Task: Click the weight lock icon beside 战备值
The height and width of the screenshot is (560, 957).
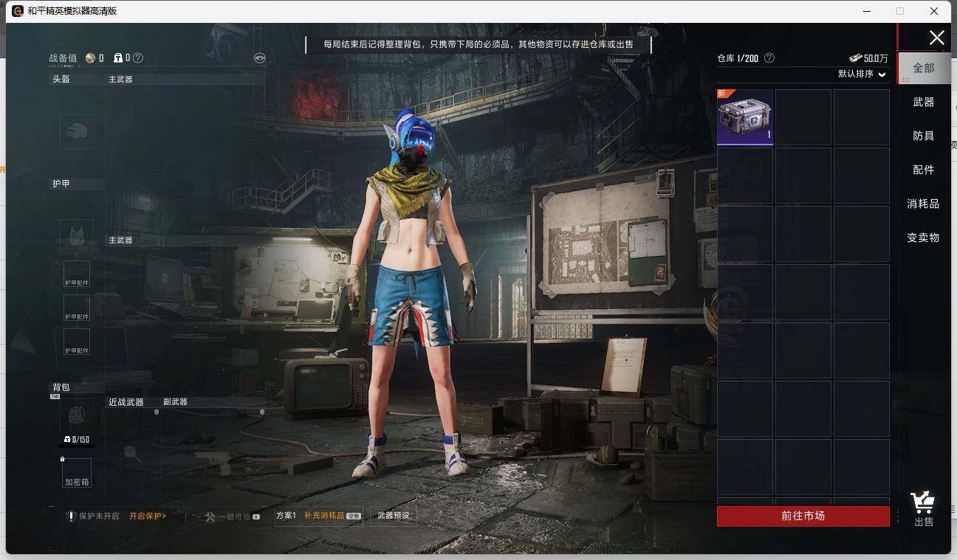Action: click(117, 58)
